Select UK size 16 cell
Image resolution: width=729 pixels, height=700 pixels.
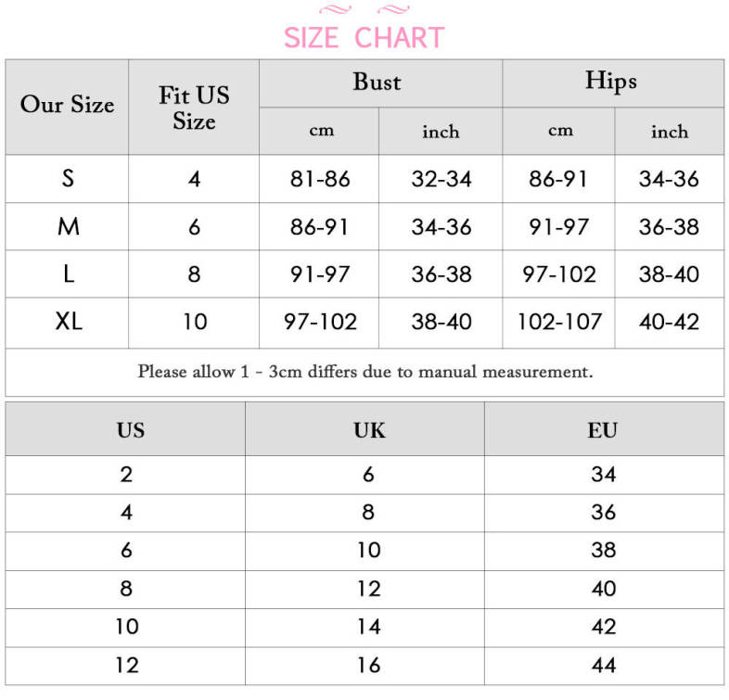click(368, 665)
